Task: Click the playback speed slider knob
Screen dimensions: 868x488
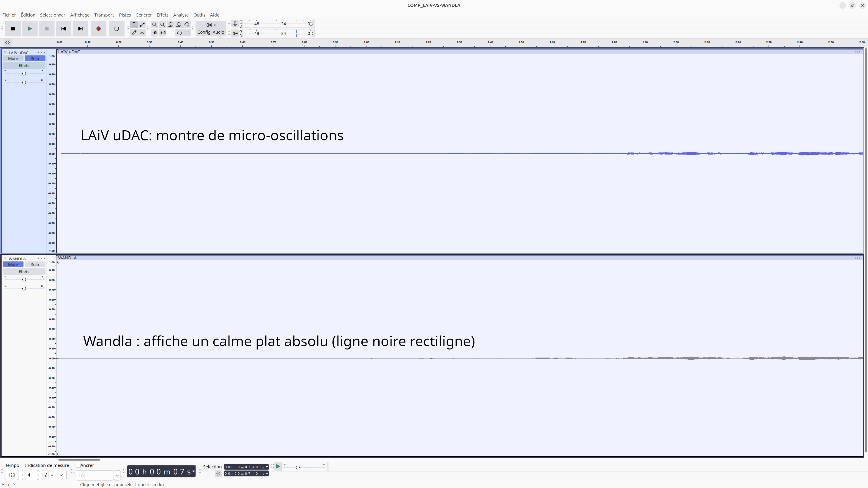Action: pos(297,467)
